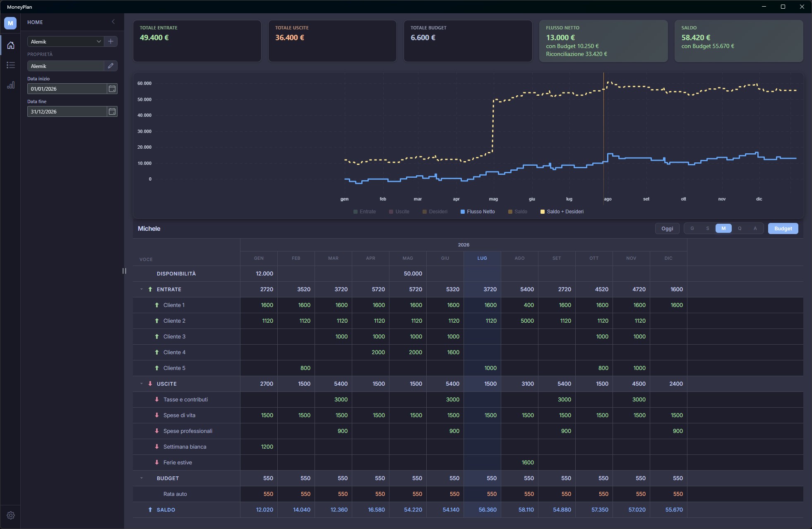Click the Budget button

point(783,229)
